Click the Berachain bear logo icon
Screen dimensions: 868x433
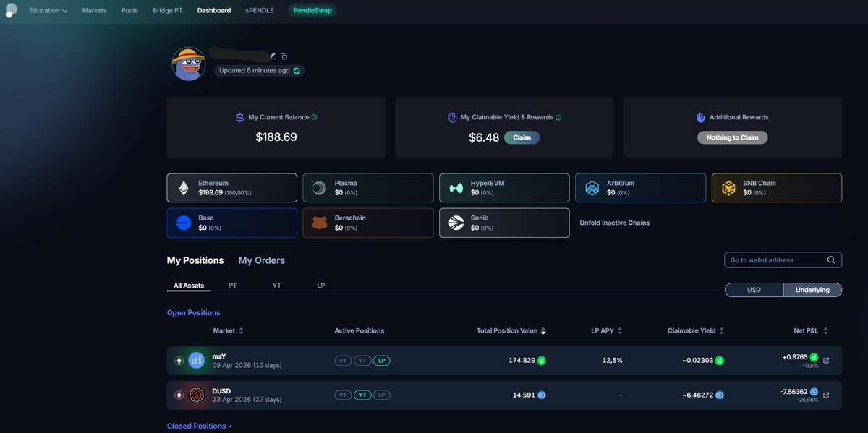coord(320,223)
